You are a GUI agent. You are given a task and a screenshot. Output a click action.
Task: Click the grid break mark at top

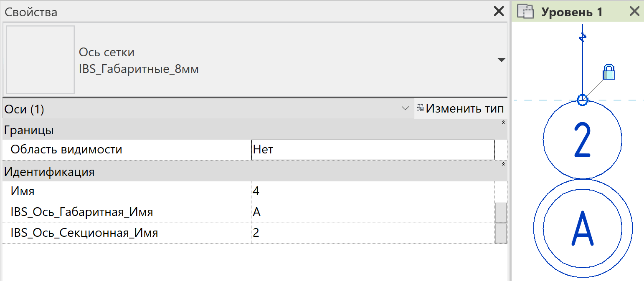(x=583, y=38)
